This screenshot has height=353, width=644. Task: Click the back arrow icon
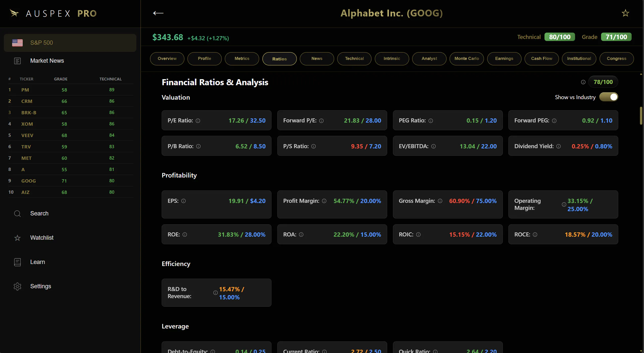pos(158,13)
